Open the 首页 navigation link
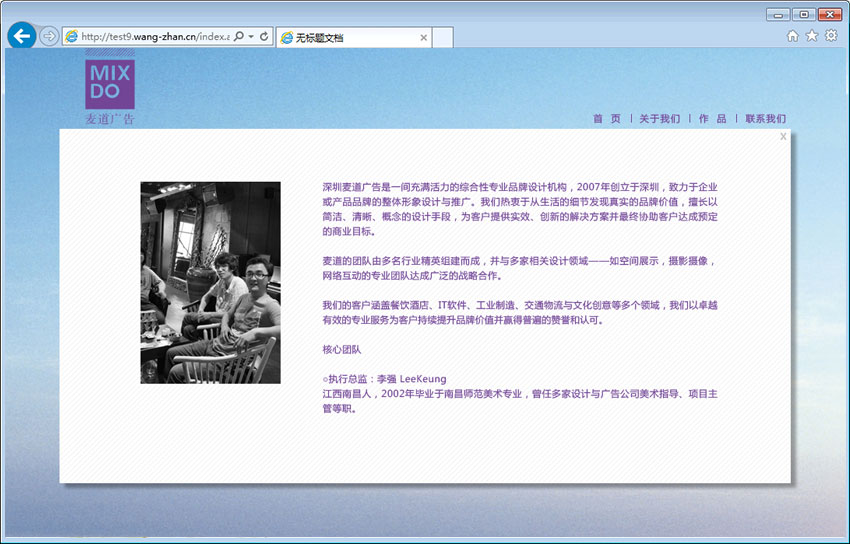Screen dimensions: 850x544 [607, 119]
